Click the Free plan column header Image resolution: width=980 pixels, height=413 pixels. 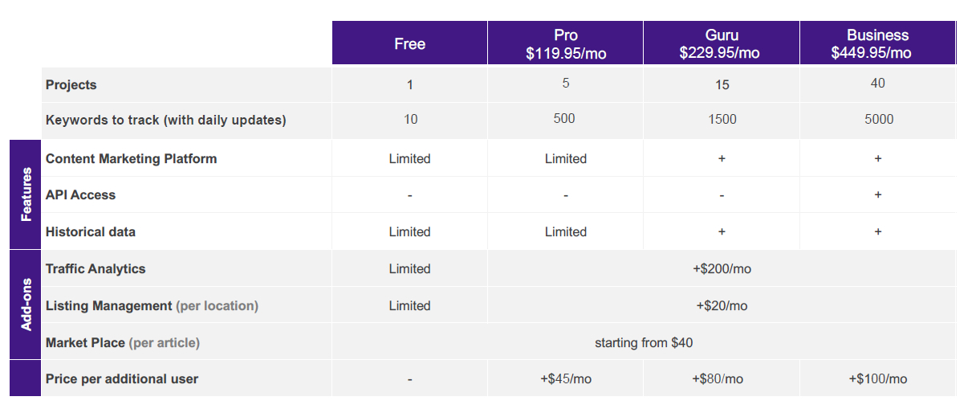tap(409, 44)
